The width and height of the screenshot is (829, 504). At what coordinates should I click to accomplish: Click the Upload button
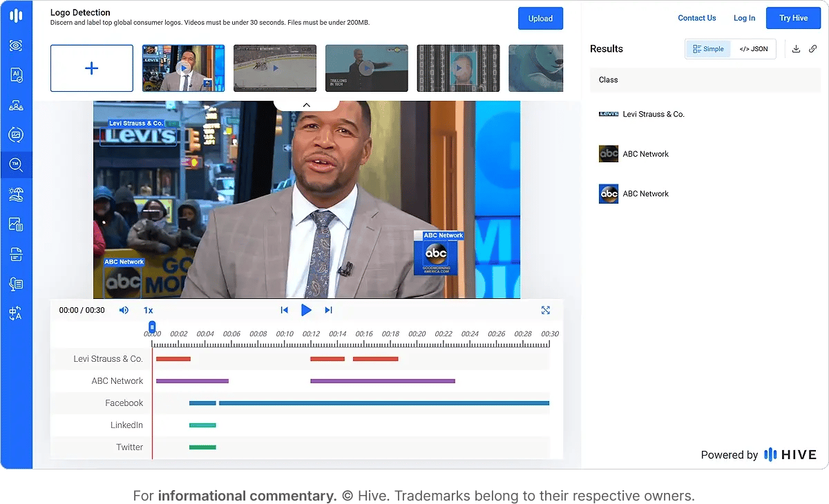click(x=540, y=18)
